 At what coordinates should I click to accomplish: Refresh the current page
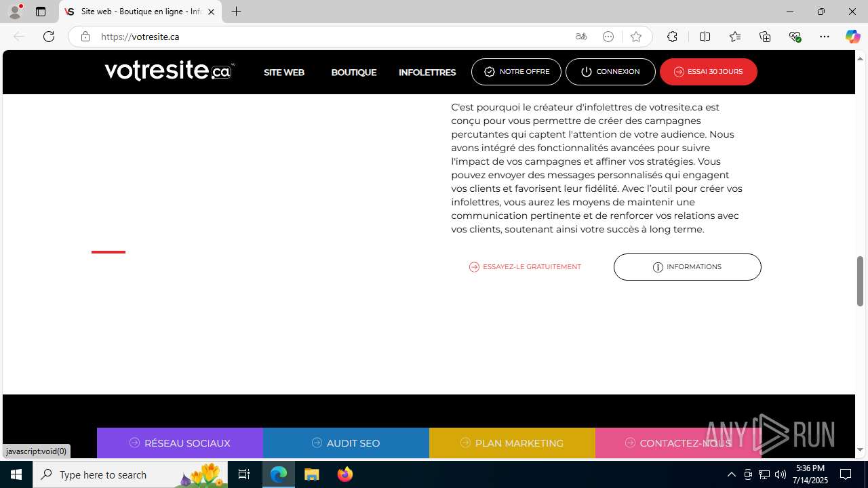click(x=49, y=37)
